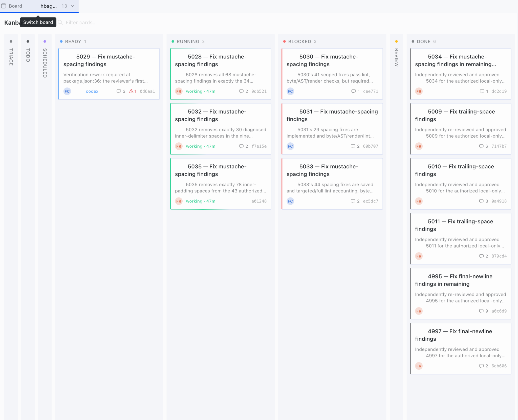Click hash ec5dc7 on card 5033
The height and width of the screenshot is (420, 518).
(x=371, y=201)
